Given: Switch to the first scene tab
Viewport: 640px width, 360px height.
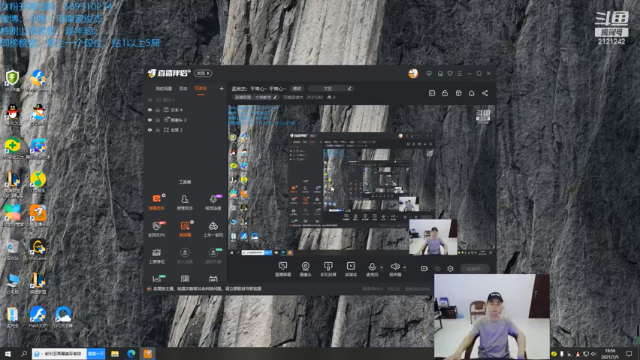Looking at the screenshot, I should coord(163,89).
